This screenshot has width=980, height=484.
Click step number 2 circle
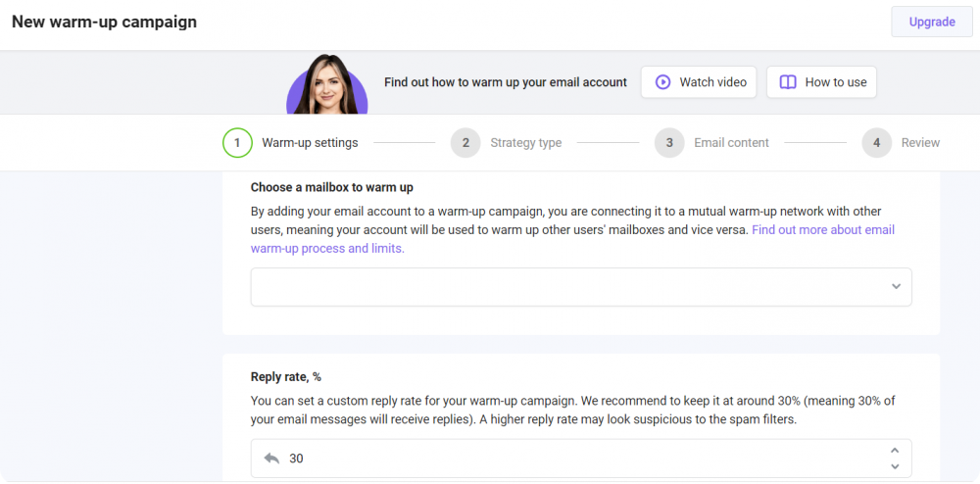[465, 143]
